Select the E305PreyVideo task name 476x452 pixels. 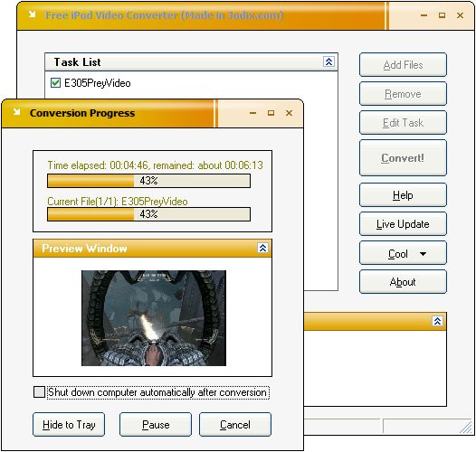point(98,83)
